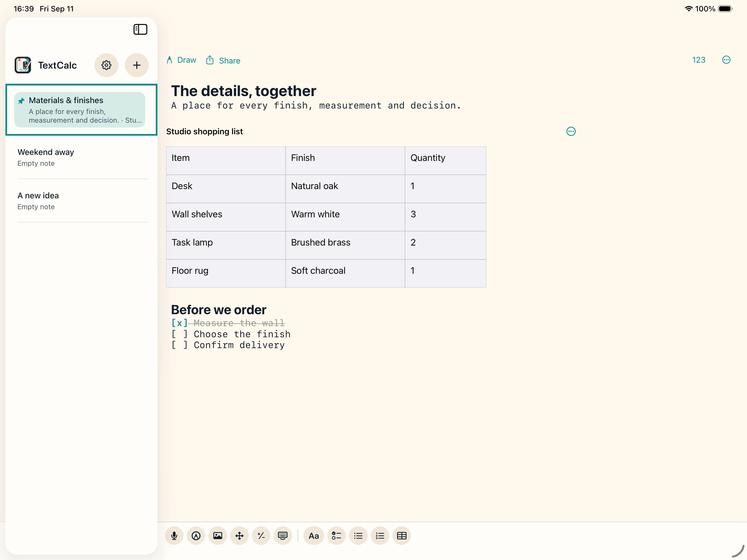Select the Floor rug cell

click(226, 273)
